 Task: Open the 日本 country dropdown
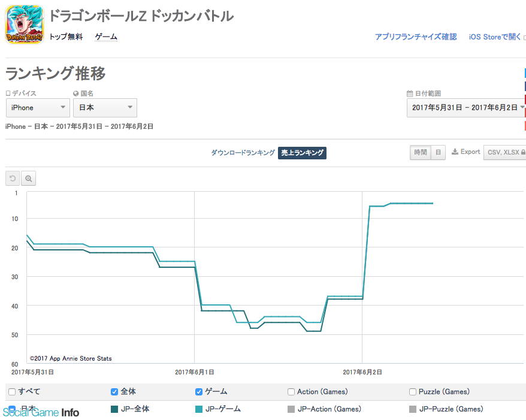coord(105,108)
